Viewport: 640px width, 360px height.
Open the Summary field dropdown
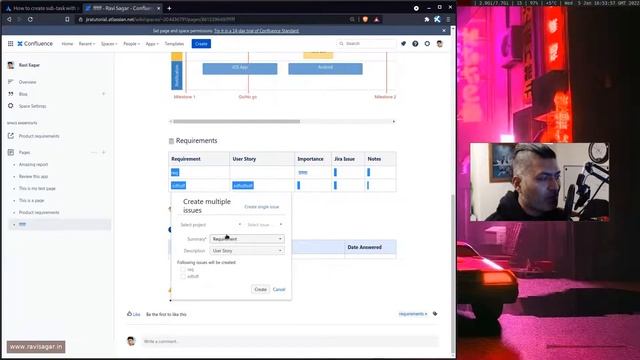tap(247, 239)
